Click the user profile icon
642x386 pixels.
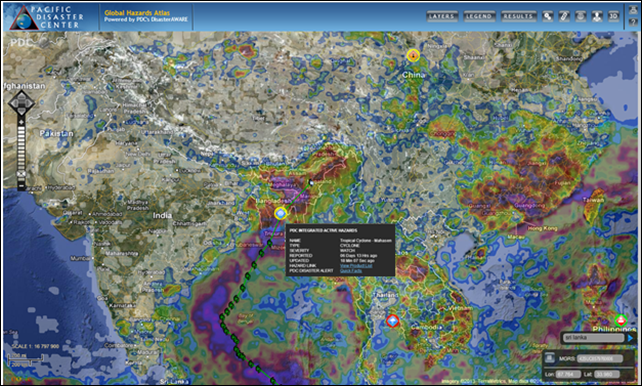[597, 16]
